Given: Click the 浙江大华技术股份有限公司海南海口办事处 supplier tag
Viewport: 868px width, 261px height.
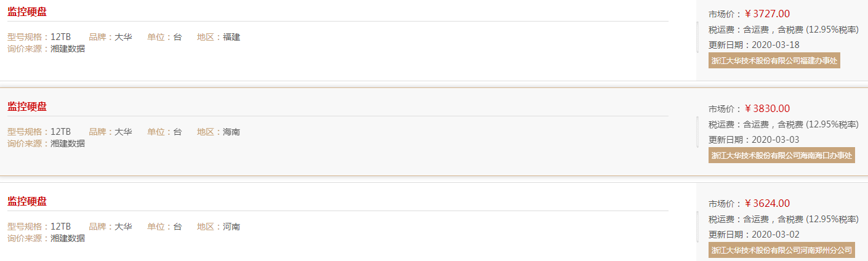Looking at the screenshot, I should tap(782, 155).
